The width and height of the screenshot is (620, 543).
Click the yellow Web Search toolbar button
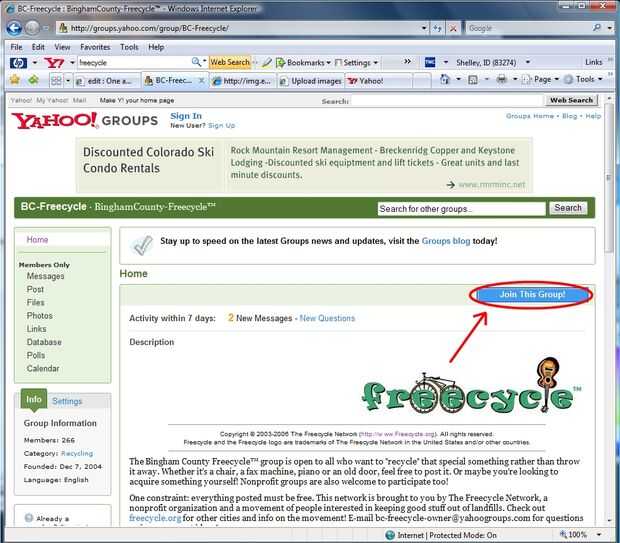tap(229, 62)
